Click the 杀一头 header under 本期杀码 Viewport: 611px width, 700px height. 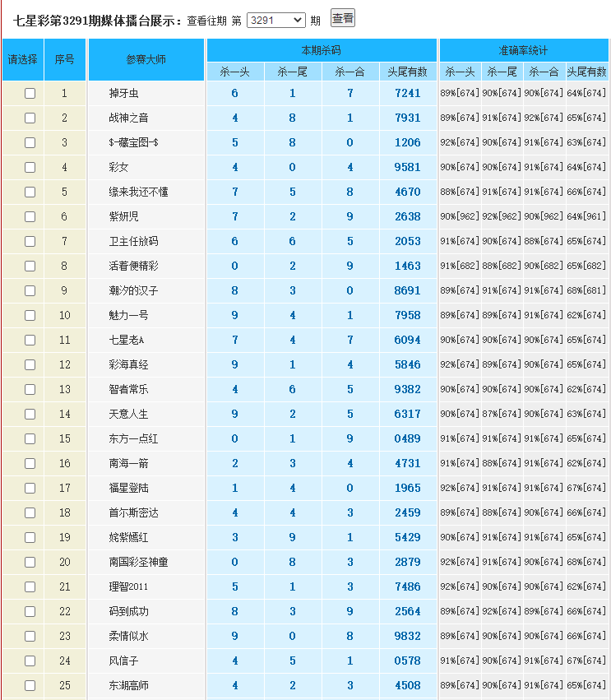point(235,72)
